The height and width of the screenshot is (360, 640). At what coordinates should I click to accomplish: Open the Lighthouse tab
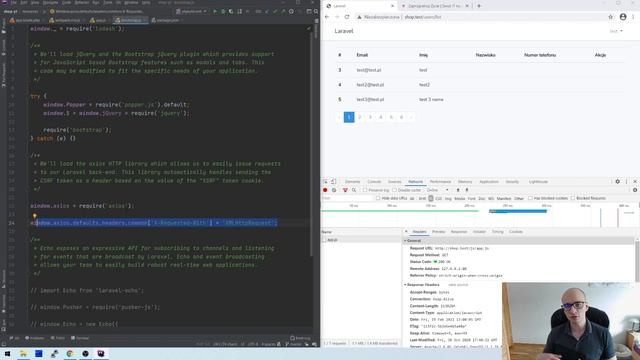(538, 182)
